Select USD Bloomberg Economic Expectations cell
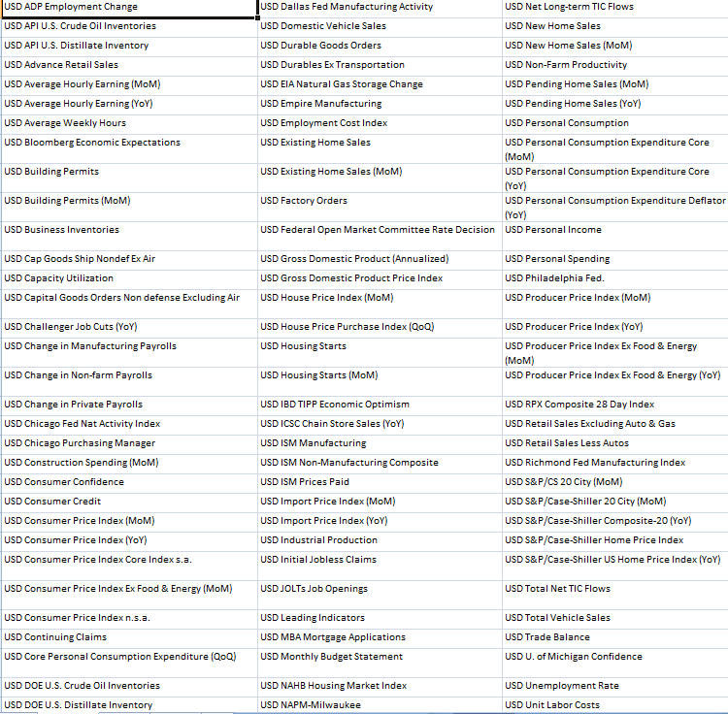The width and height of the screenshot is (728, 714). 129,149
